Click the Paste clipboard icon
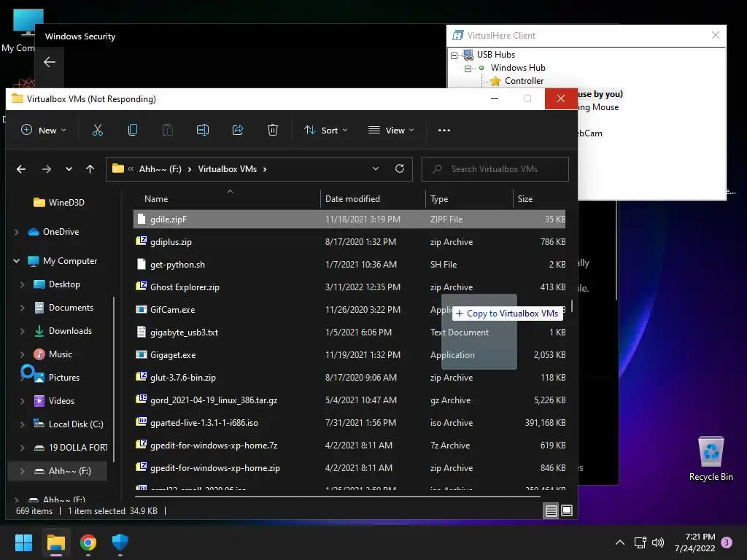The width and height of the screenshot is (747, 560). (168, 130)
